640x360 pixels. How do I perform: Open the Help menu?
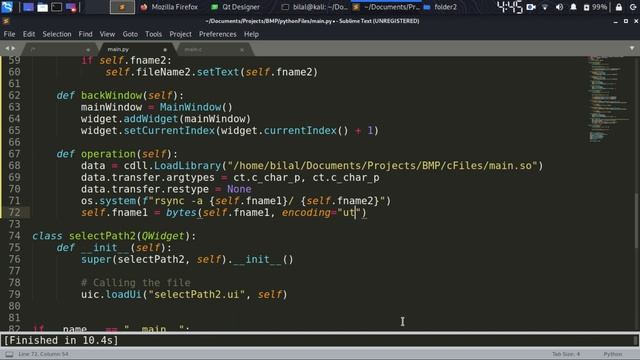click(251, 34)
